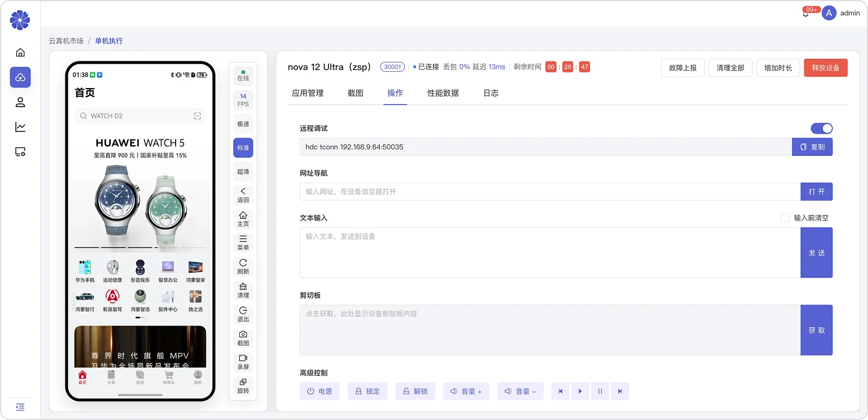Tap the 我的 tab in phone bottom bar

pyautogui.click(x=198, y=377)
